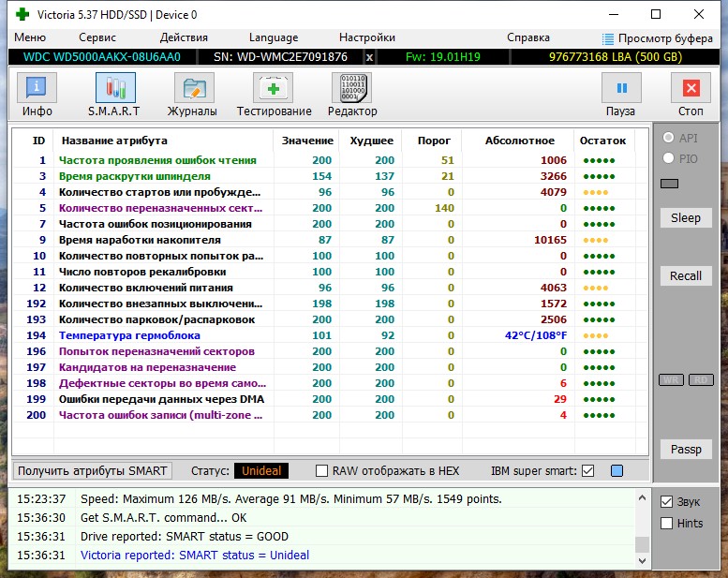Click the green Victoria cross app icon

(22, 14)
